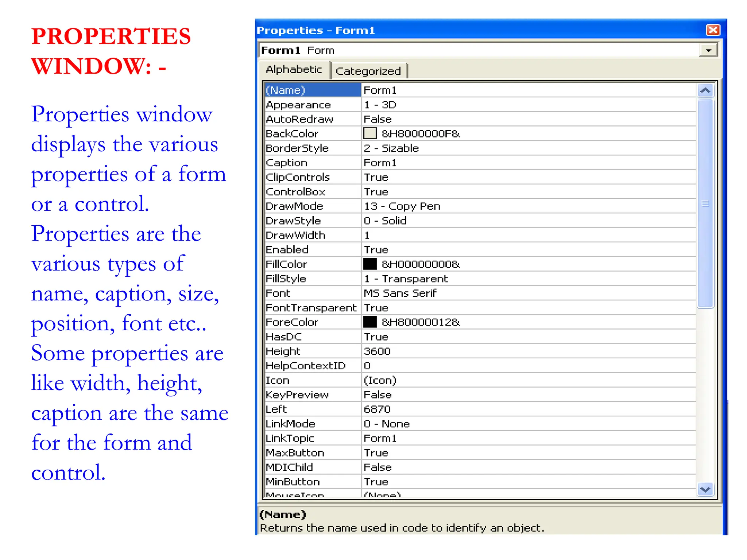This screenshot has height=560, width=747.
Task: Select the HelpContextID property
Action: tap(313, 366)
